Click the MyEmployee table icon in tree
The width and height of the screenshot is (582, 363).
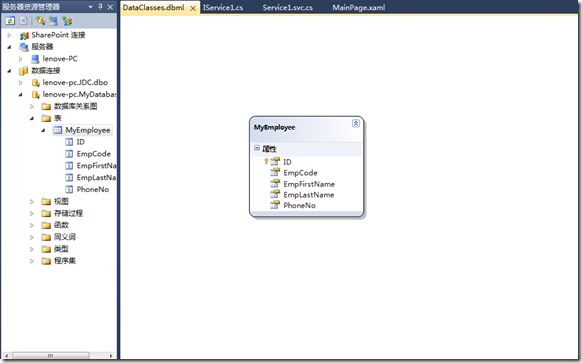(58, 130)
